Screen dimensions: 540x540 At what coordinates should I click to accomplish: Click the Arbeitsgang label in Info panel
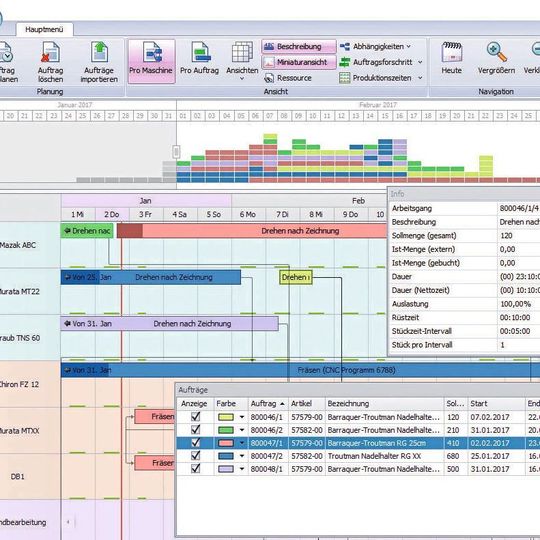pyautogui.click(x=412, y=208)
